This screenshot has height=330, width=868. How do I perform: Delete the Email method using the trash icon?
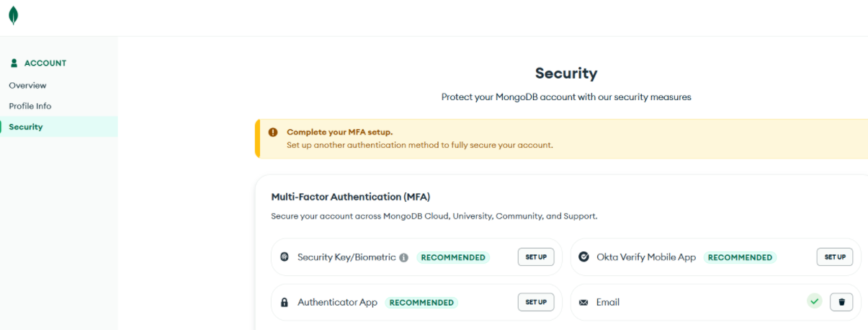tap(841, 302)
